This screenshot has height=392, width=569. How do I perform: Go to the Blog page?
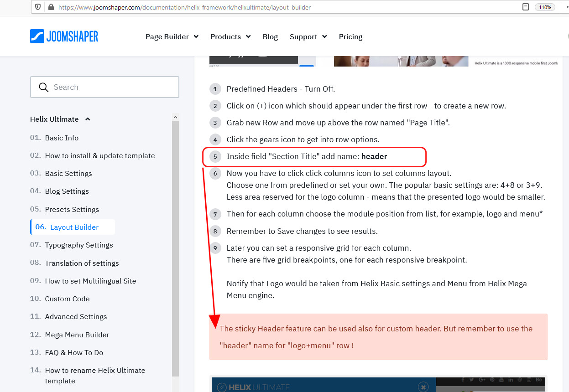[270, 36]
